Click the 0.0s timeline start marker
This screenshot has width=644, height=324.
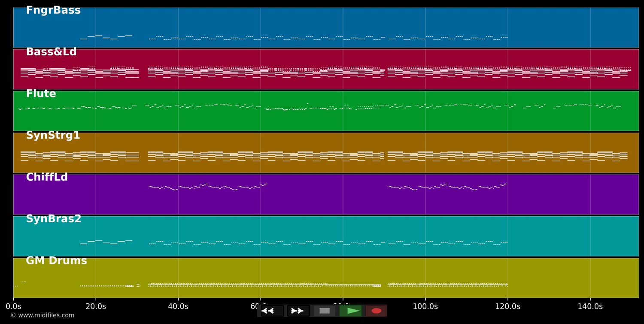(13, 306)
